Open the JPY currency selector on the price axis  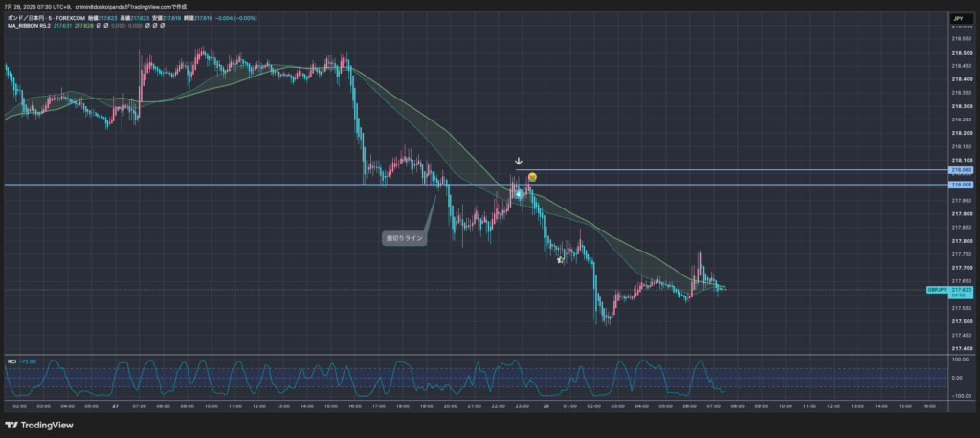pos(959,20)
